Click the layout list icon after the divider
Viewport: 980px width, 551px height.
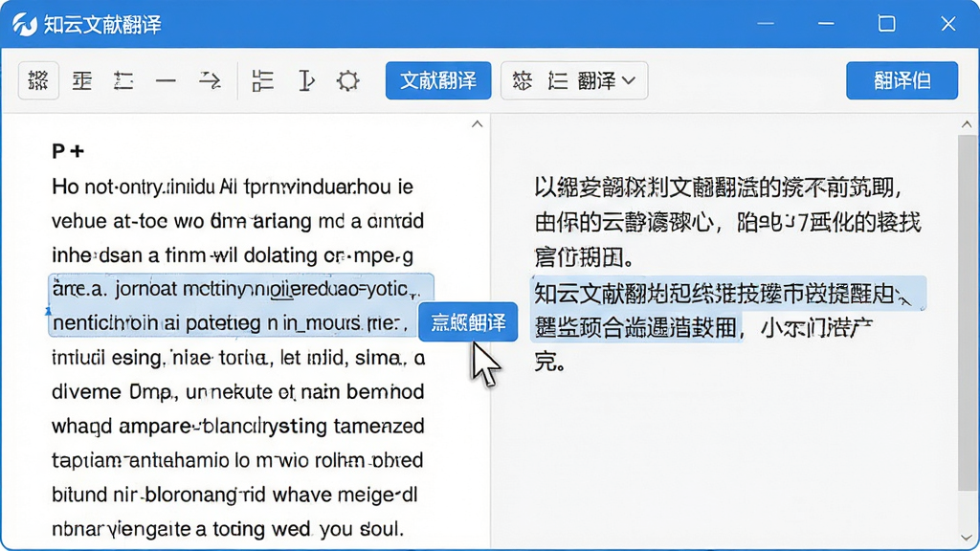click(262, 80)
